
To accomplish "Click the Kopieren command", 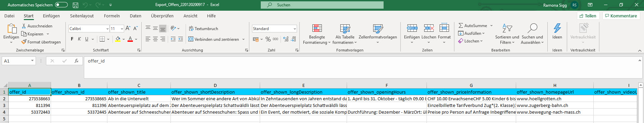I will (33, 34).
